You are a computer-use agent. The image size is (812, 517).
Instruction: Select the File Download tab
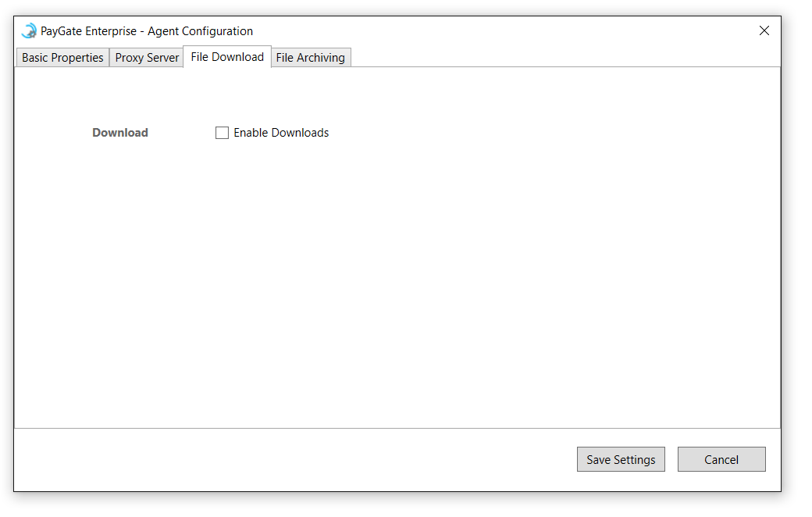coord(227,57)
